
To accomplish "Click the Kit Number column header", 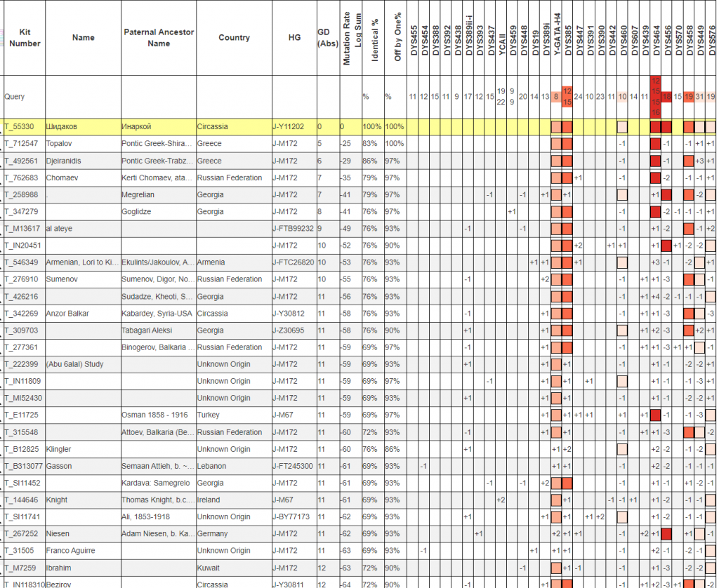I will (25, 38).
